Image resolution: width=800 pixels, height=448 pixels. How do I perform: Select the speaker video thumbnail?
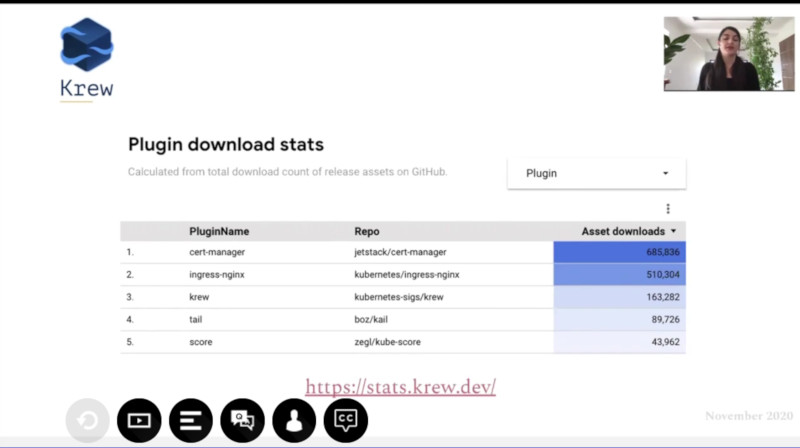tap(729, 54)
